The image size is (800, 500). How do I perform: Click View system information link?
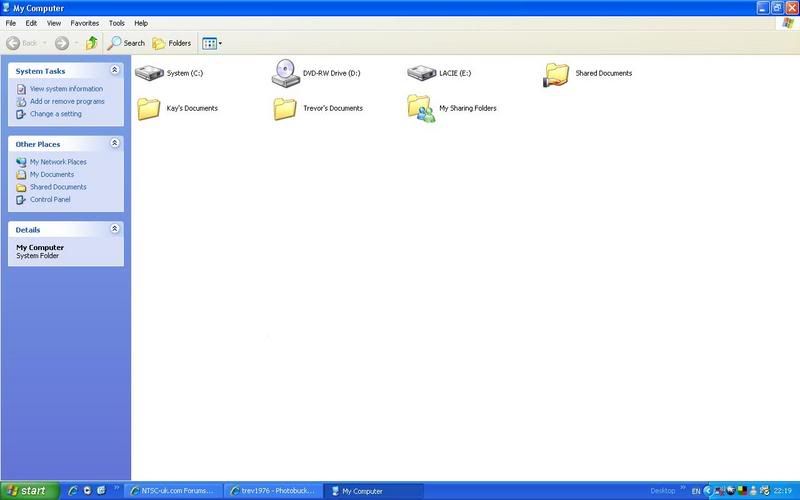(66, 89)
